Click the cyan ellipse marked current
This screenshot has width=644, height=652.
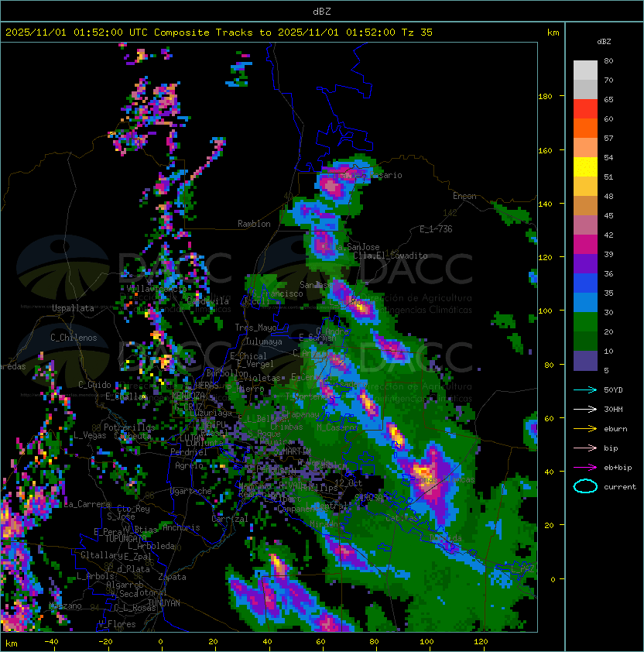point(585,486)
